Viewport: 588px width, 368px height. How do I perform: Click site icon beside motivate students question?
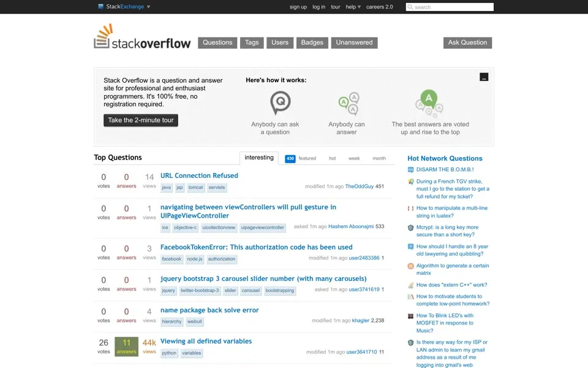tap(410, 297)
